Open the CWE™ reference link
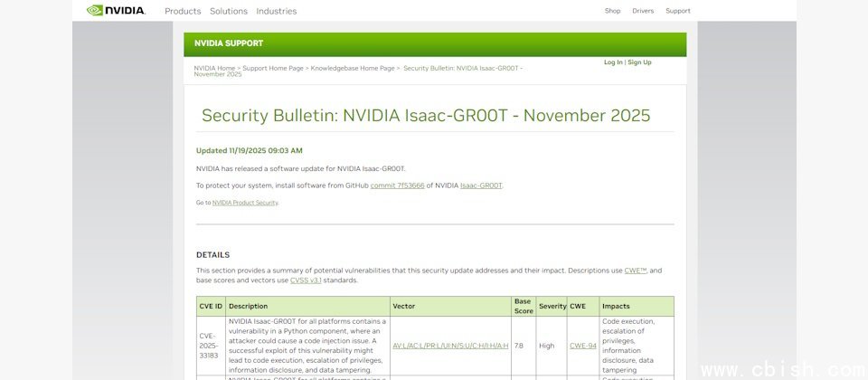The width and height of the screenshot is (868, 380). 636,271
